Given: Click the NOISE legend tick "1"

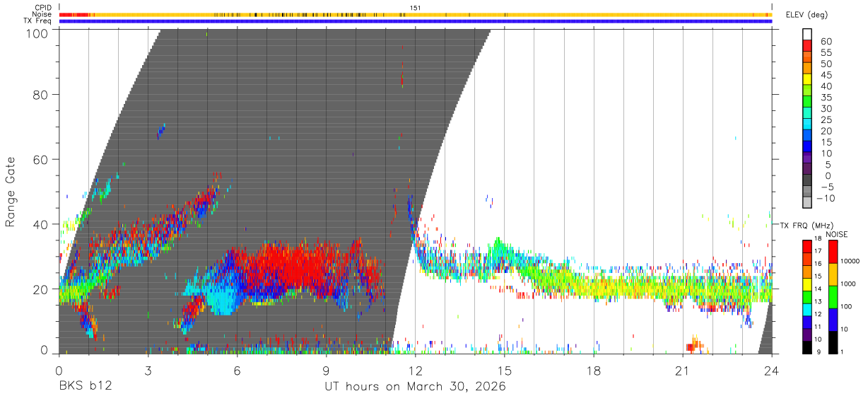Looking at the screenshot, I should pos(843,352).
